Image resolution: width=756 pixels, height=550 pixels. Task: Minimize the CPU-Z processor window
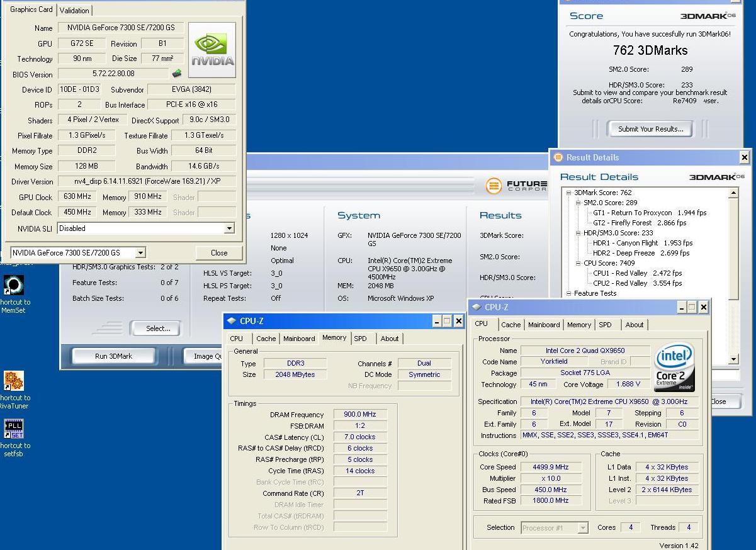click(681, 307)
